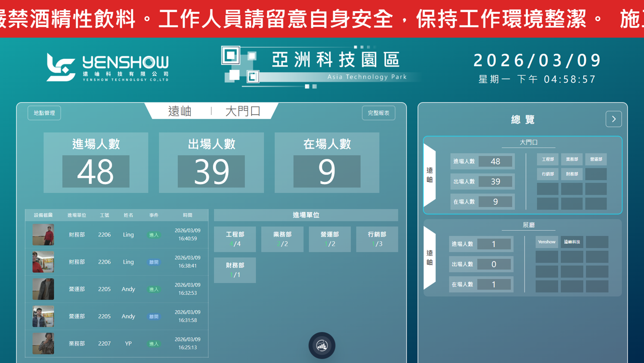The height and width of the screenshot is (363, 644).
Task: Click 進入 badge in 16:40:59 row
Action: point(154,235)
